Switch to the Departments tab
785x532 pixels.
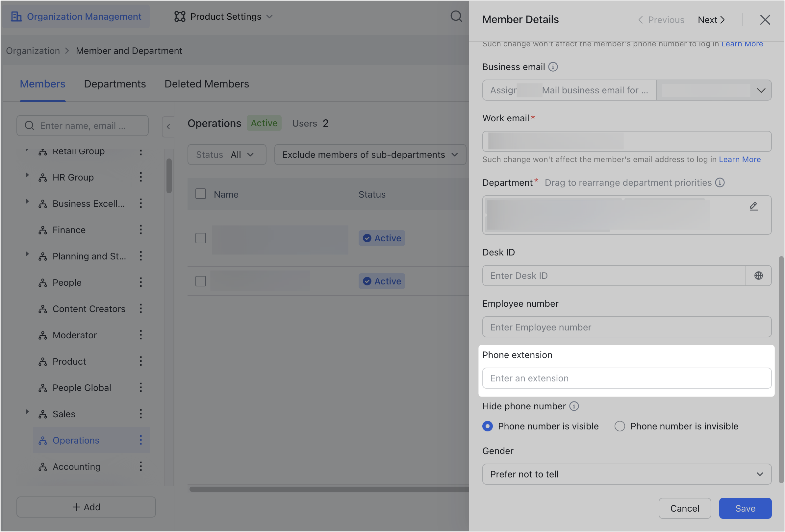(115, 84)
